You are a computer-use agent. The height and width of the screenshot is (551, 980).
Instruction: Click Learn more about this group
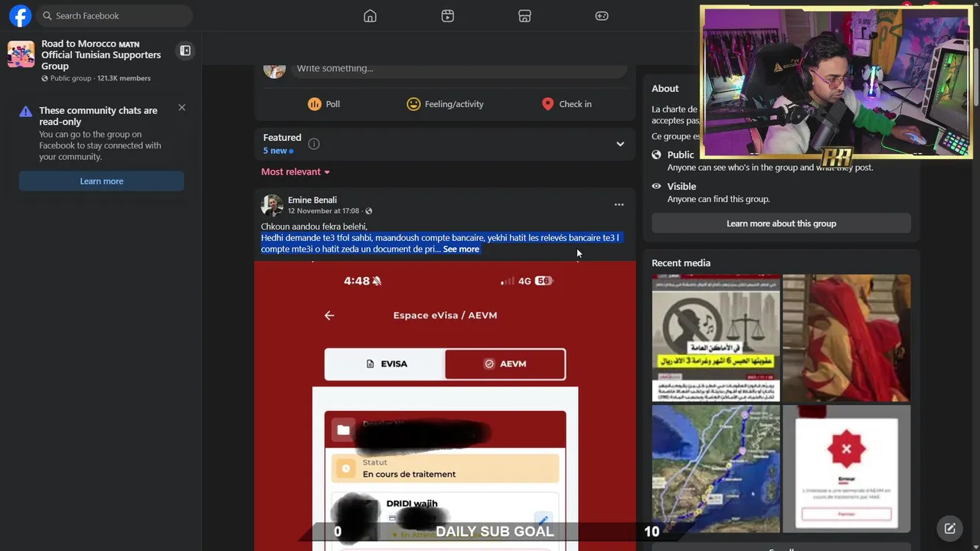click(x=781, y=223)
